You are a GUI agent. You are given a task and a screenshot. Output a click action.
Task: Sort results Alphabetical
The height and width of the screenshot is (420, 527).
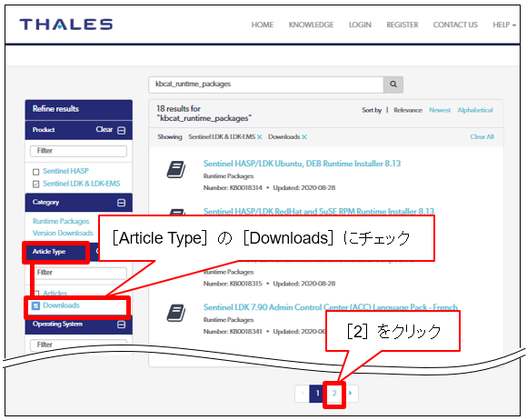tap(475, 110)
